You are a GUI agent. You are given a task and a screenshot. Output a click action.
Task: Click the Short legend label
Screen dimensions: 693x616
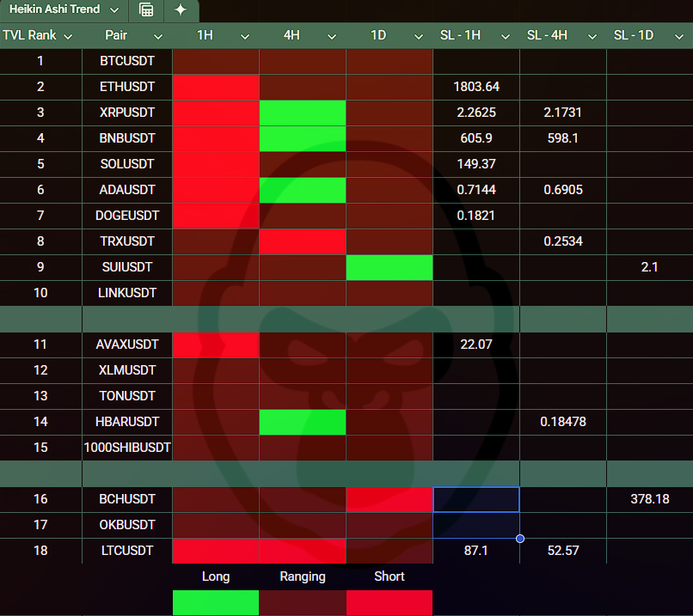coord(389,576)
